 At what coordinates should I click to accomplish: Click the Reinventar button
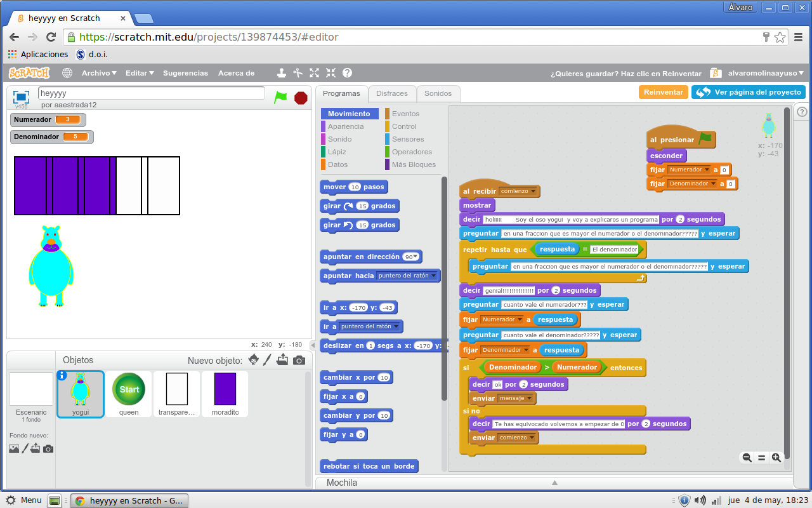(663, 91)
